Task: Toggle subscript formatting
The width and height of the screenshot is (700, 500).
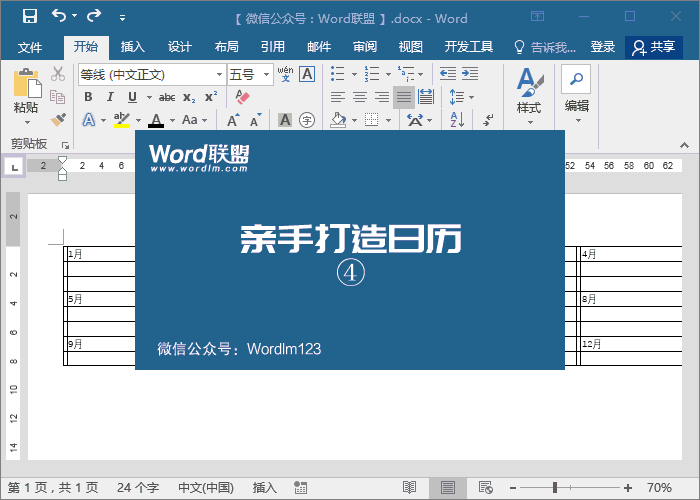Action: (189, 98)
